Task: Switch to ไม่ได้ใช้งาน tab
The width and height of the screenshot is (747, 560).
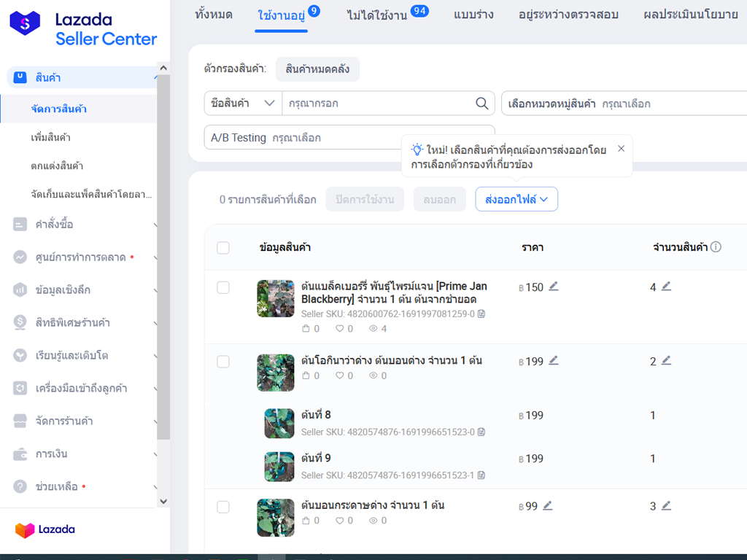Action: 376,15
